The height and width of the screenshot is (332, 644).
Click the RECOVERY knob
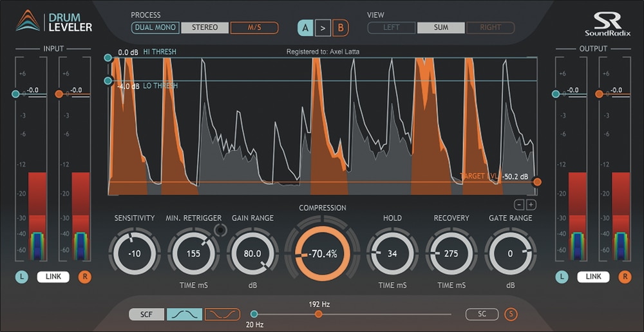tap(451, 253)
